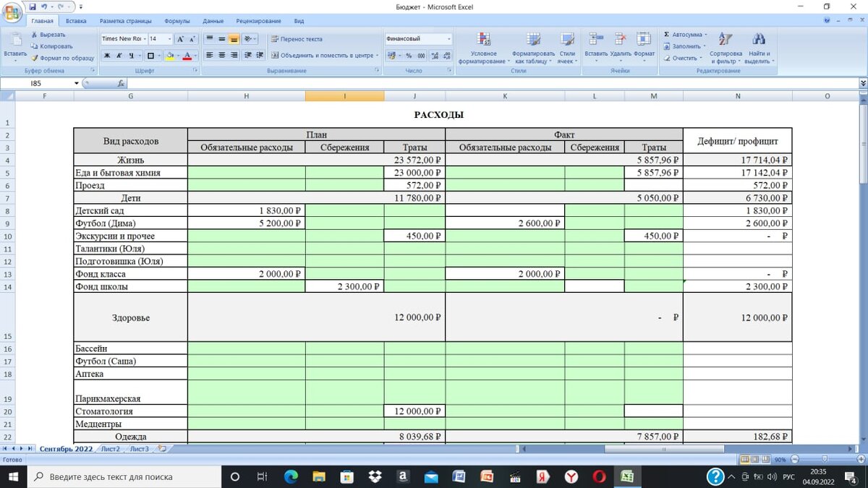Increase font size with the large A icon
868x488 pixels.
[181, 39]
